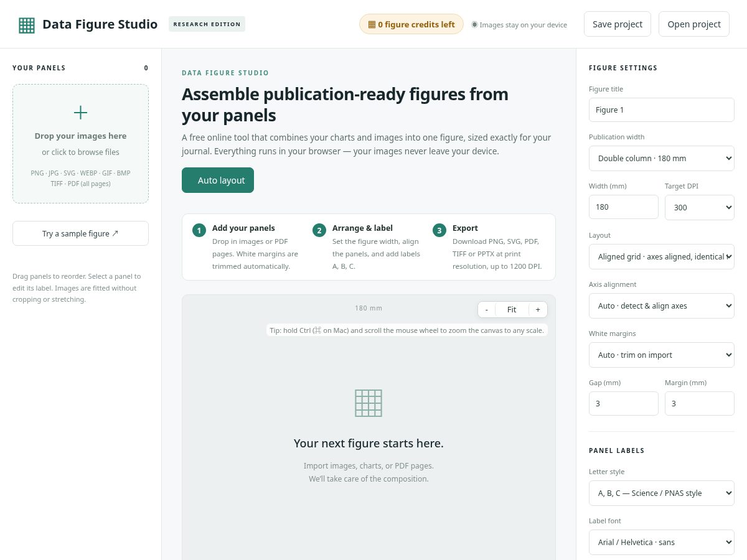
Task: Click supported formats text 'PNG · JPG · SVG'
Action: [x=80, y=178]
